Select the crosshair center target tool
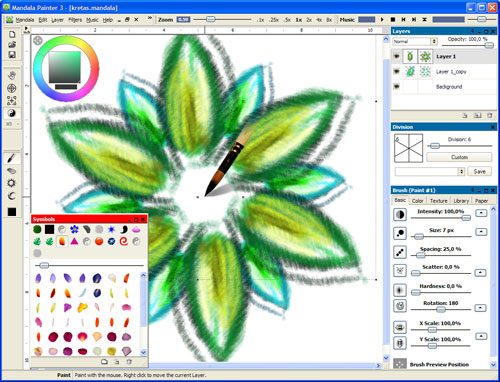 point(12,88)
